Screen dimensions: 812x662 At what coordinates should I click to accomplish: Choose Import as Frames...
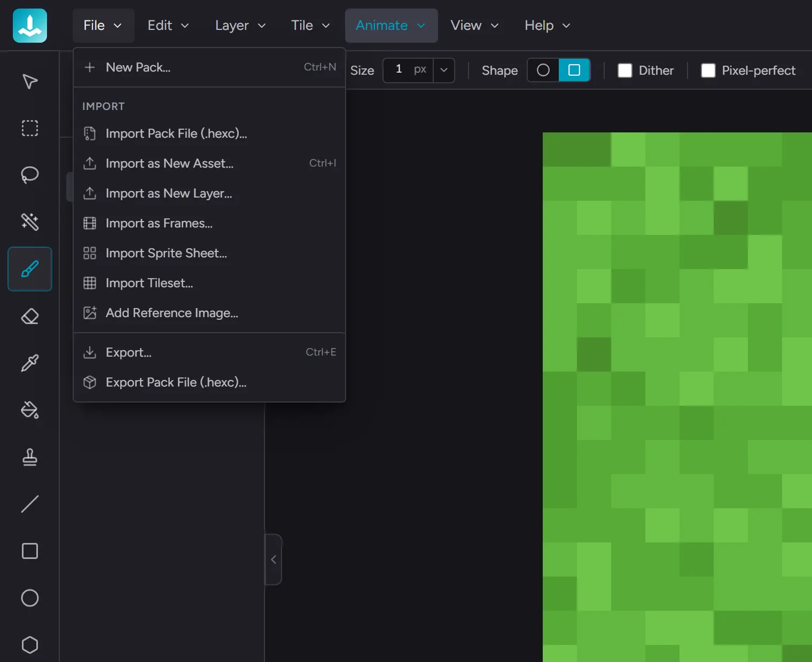coord(209,223)
